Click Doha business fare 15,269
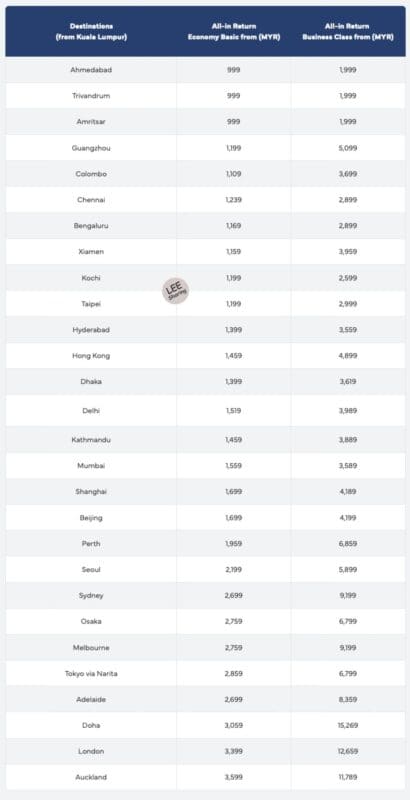410x800 pixels. click(x=348, y=726)
